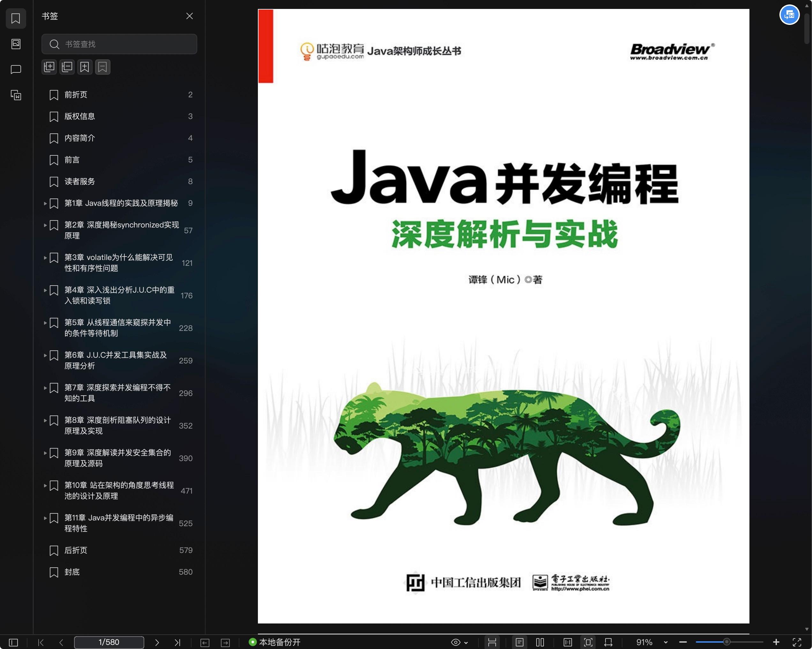Image resolution: width=812 pixels, height=649 pixels.
Task: Expand 第9章 深度解读并发安全集合 arrow
Action: pos(45,453)
